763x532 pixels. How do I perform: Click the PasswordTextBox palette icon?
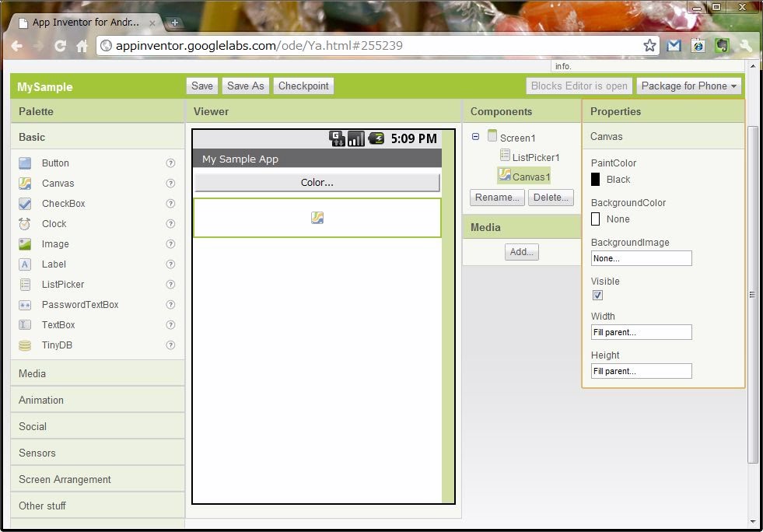coord(26,305)
